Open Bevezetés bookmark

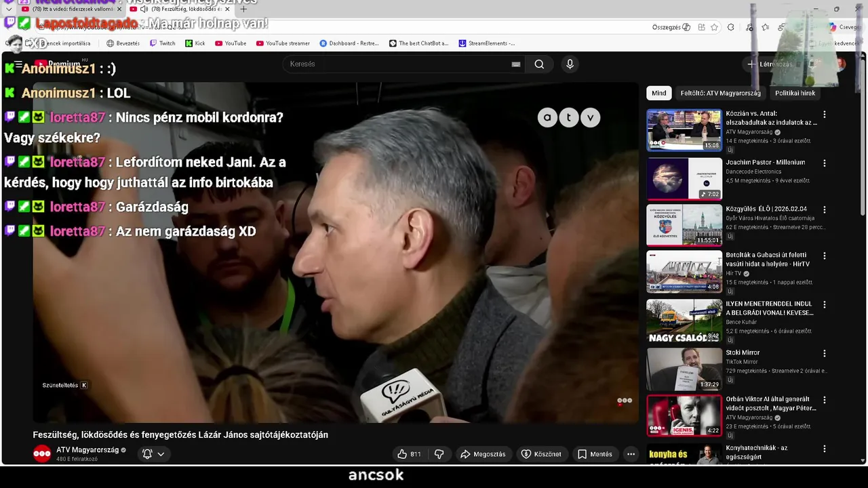pyautogui.click(x=123, y=43)
